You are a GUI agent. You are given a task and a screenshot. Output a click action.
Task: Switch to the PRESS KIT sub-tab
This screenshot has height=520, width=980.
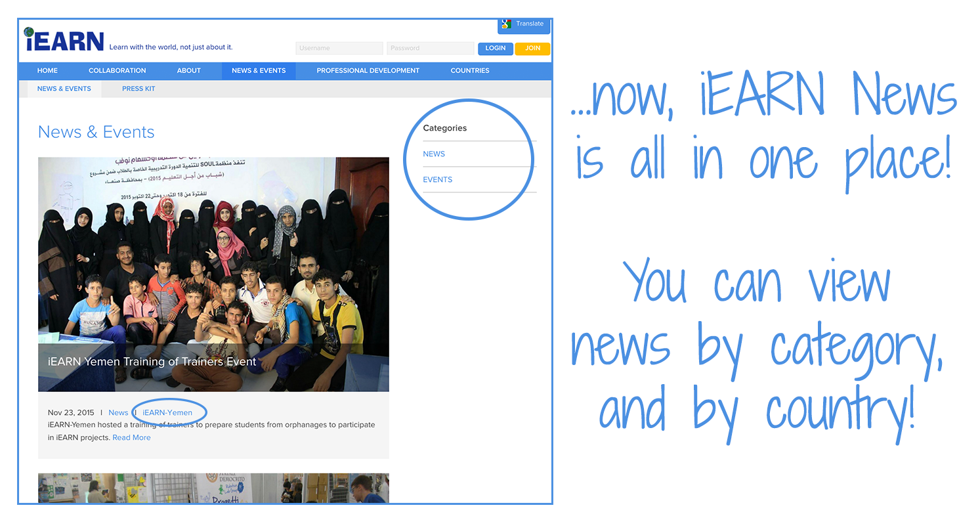[138, 89]
